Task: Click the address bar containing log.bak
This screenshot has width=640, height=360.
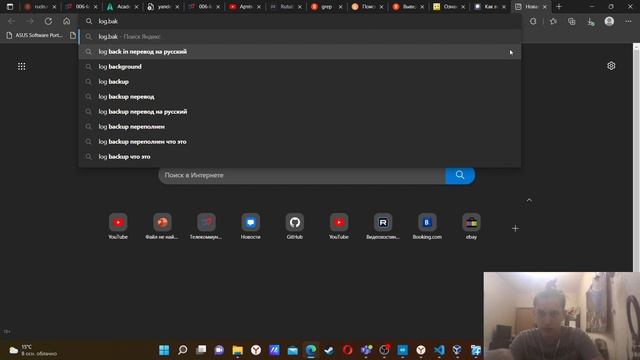Action: click(x=300, y=21)
